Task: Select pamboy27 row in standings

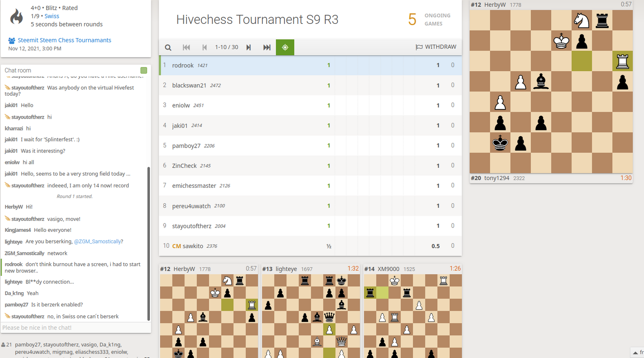Action: [x=311, y=146]
